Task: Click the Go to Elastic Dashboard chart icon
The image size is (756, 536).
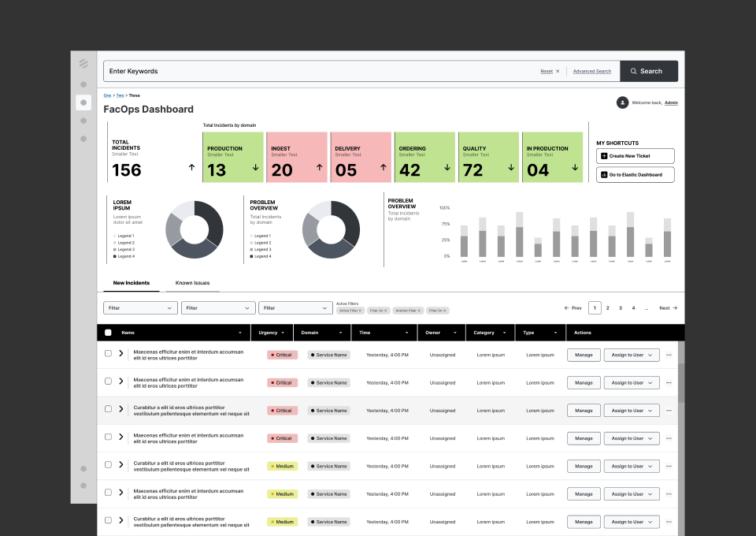Action: (604, 175)
